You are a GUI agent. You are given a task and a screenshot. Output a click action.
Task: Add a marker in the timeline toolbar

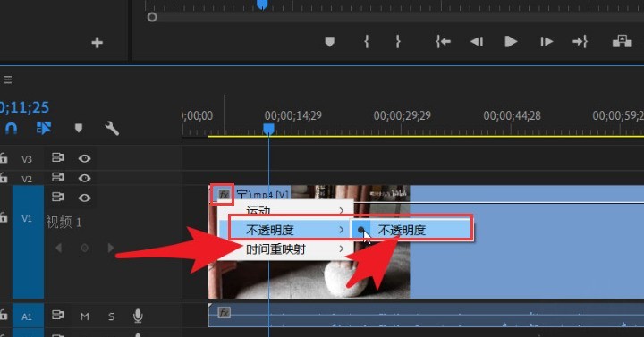point(79,128)
